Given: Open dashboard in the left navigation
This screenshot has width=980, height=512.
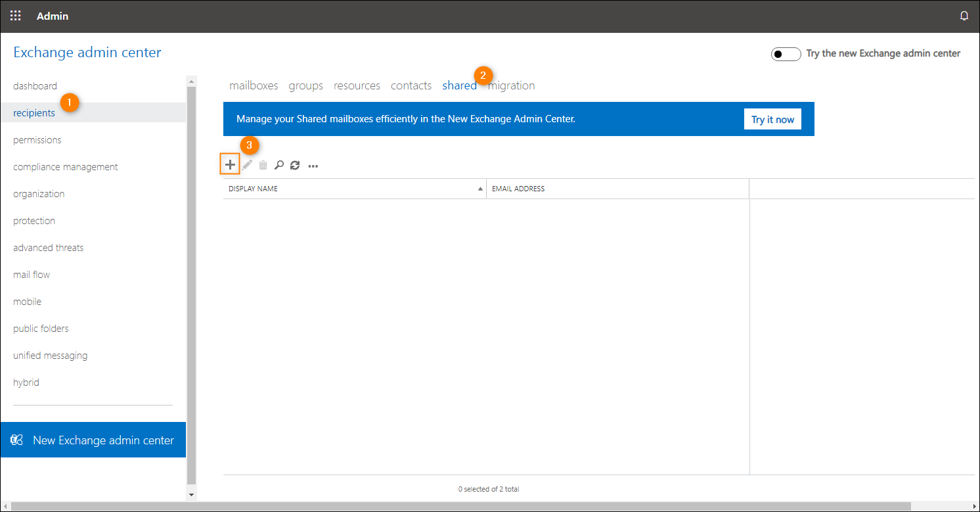Looking at the screenshot, I should pos(35,85).
